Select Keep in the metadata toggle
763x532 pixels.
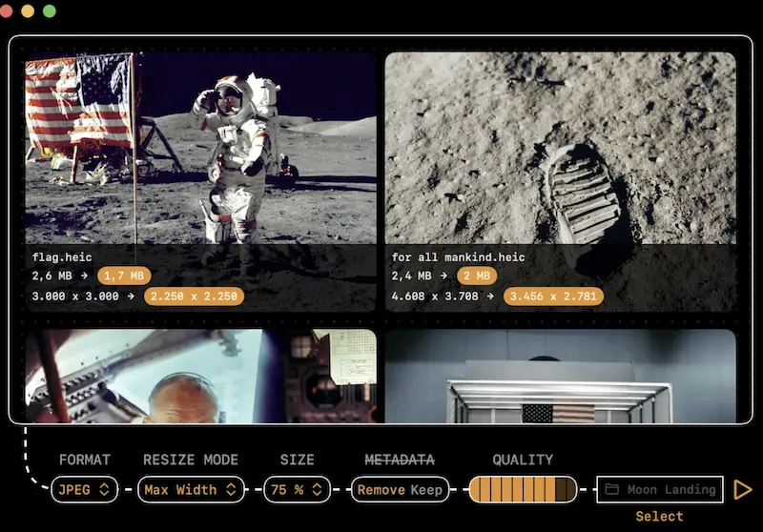pyautogui.click(x=426, y=490)
